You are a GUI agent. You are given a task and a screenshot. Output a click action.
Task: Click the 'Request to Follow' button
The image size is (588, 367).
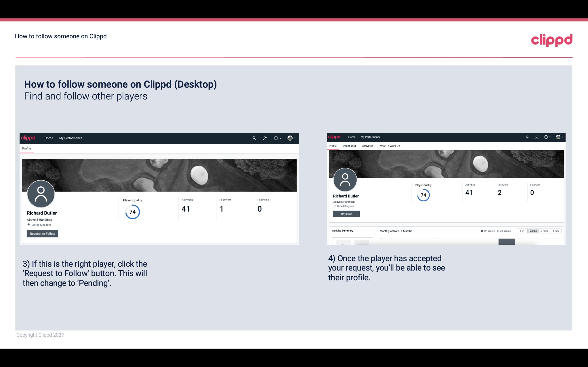tap(42, 233)
